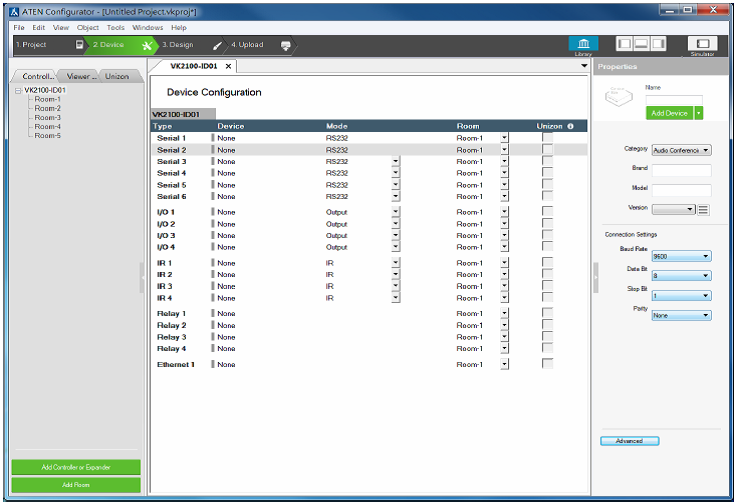Toggle Unizon checkbox for I/O 1

pyautogui.click(x=547, y=212)
